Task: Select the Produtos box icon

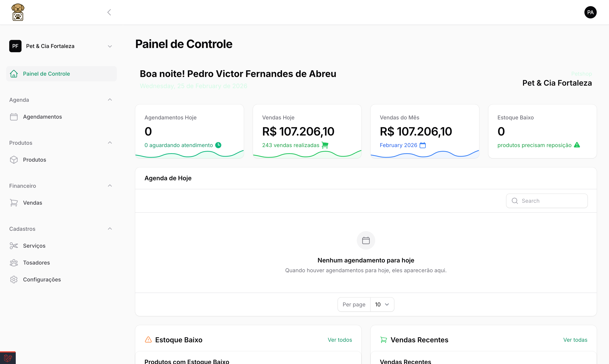Action: click(x=14, y=160)
